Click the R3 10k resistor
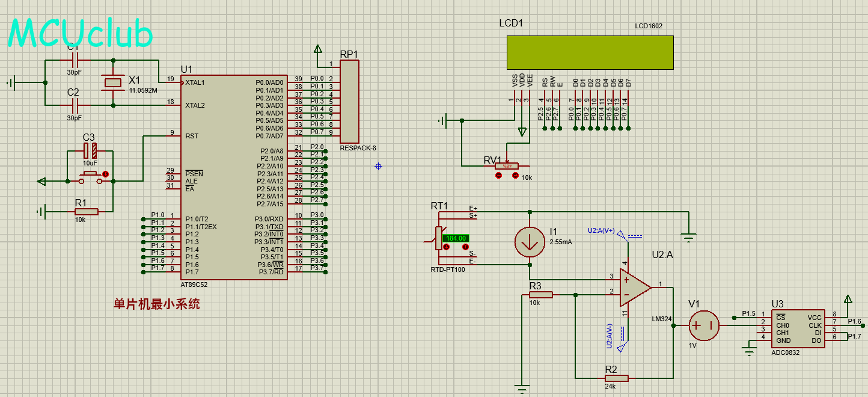 540,295
